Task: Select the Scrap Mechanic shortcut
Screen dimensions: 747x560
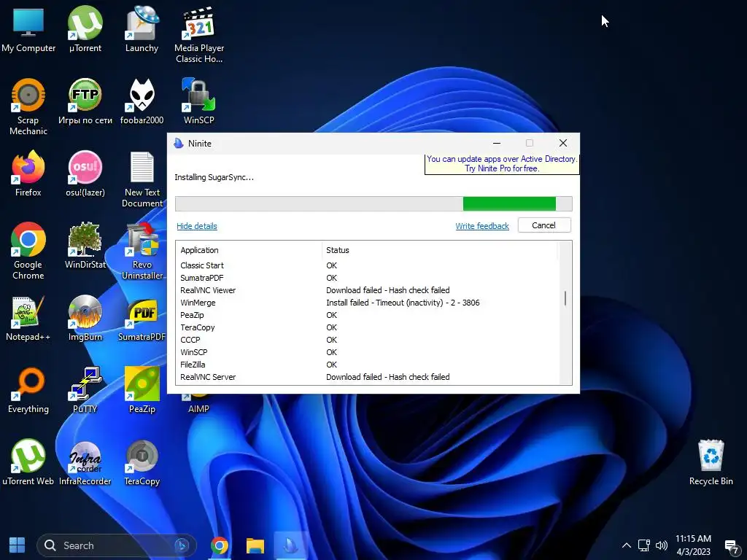Action: click(28, 107)
